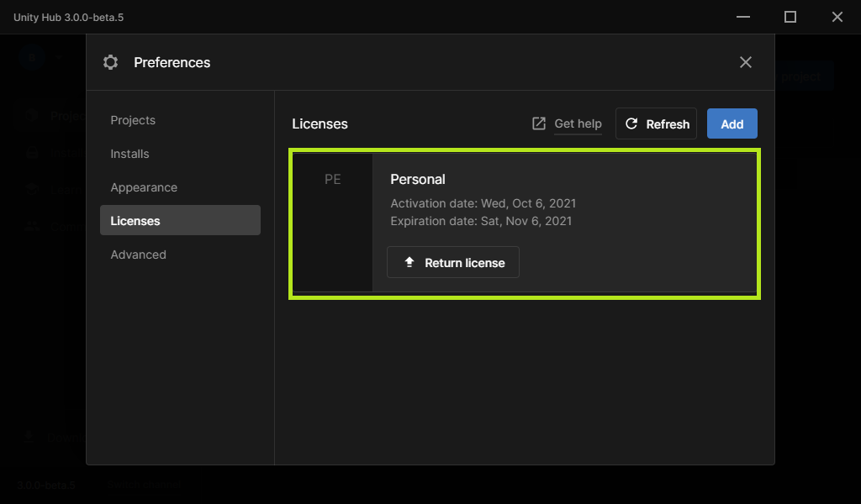Switch to Appearance preferences
Viewport: 861px width, 504px height.
point(144,187)
